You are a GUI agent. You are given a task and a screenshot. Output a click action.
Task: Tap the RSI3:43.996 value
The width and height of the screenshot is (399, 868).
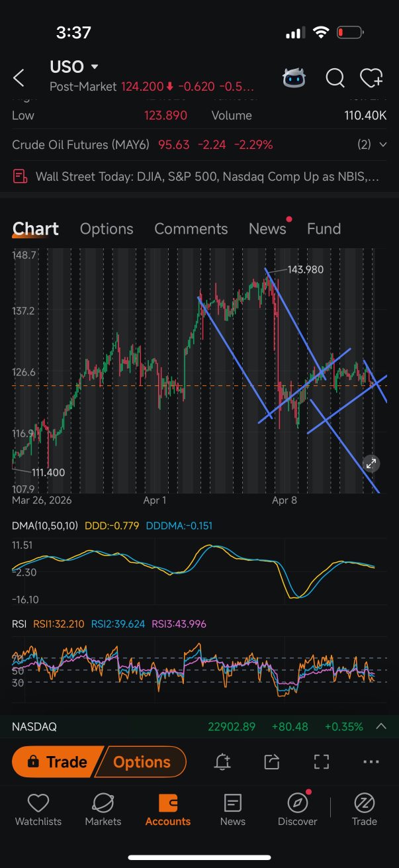pyautogui.click(x=179, y=624)
